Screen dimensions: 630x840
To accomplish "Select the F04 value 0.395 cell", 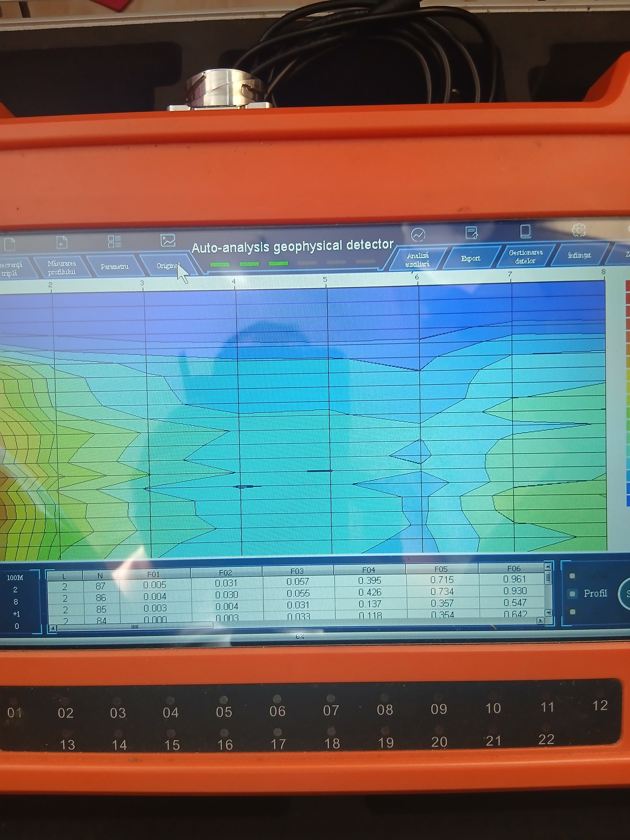I will coord(369,580).
